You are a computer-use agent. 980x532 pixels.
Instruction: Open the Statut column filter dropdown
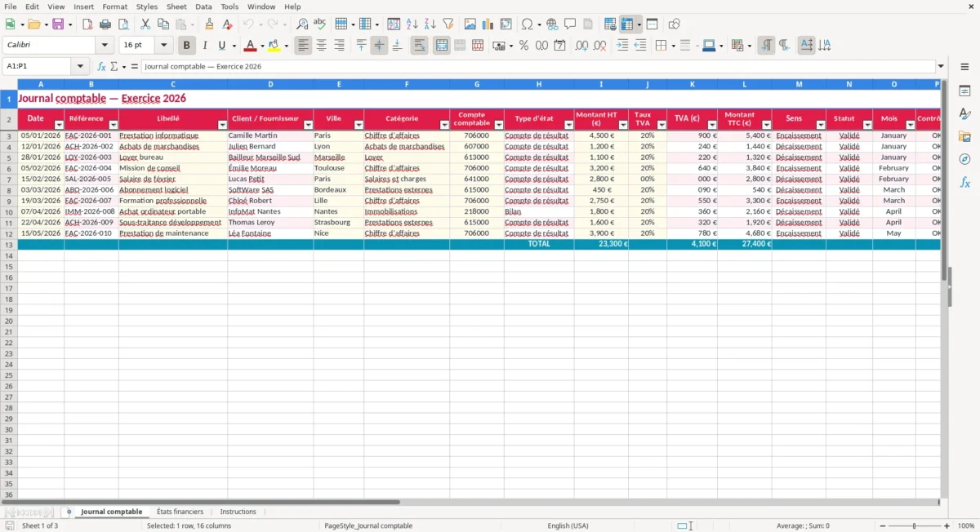(x=867, y=125)
